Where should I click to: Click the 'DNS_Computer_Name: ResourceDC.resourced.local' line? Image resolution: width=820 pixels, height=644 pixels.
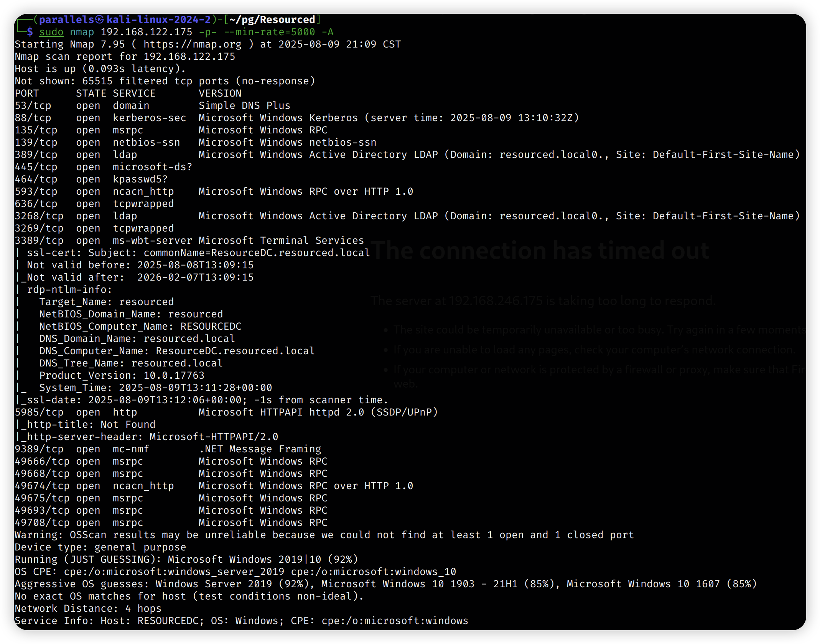pos(177,351)
